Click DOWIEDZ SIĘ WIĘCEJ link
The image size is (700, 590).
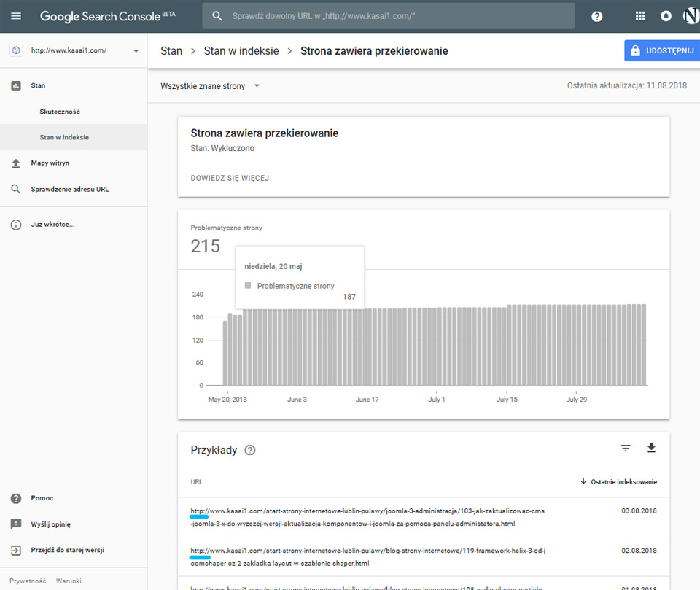click(230, 178)
